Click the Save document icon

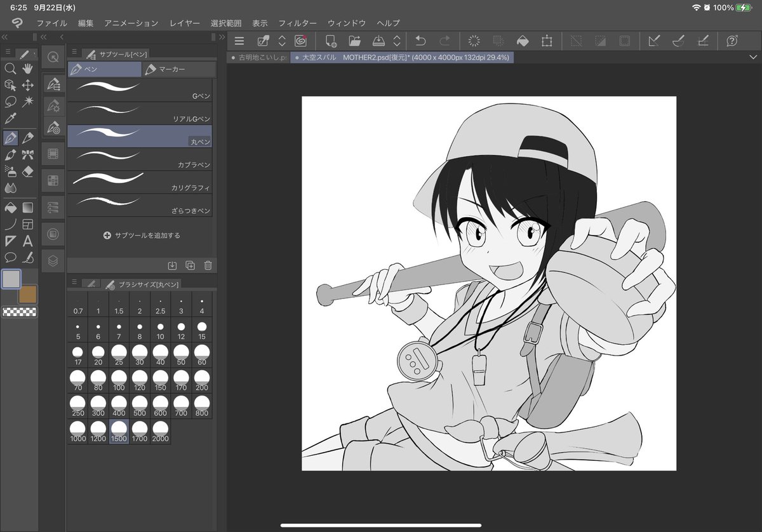378,41
